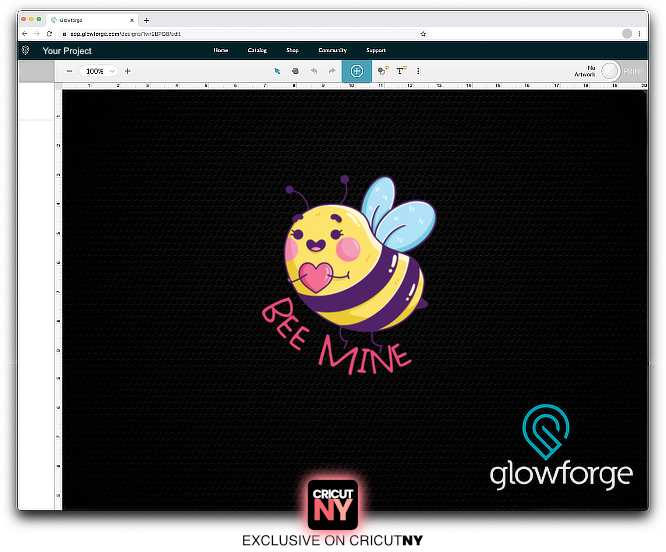Image resolution: width=666 pixels, height=552 pixels.
Task: Reload the browser page
Action: point(49,34)
